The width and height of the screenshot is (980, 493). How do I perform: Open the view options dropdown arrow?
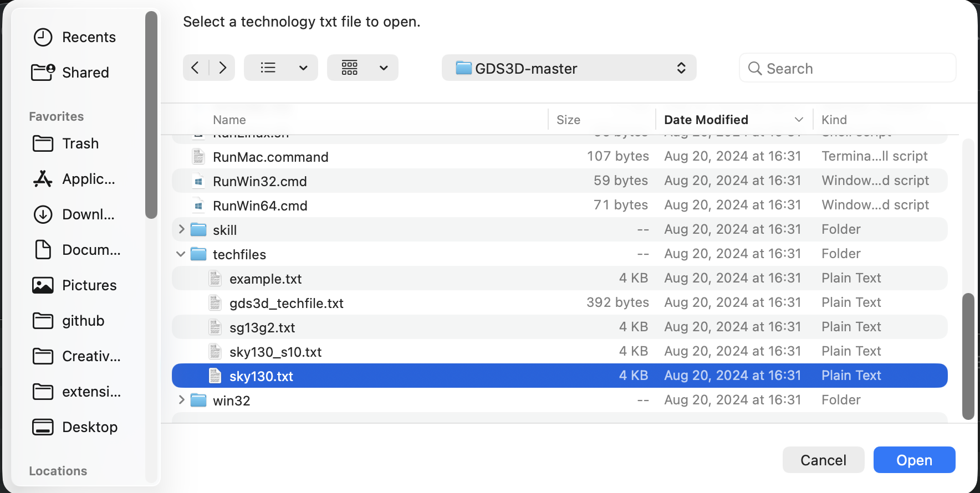(303, 68)
